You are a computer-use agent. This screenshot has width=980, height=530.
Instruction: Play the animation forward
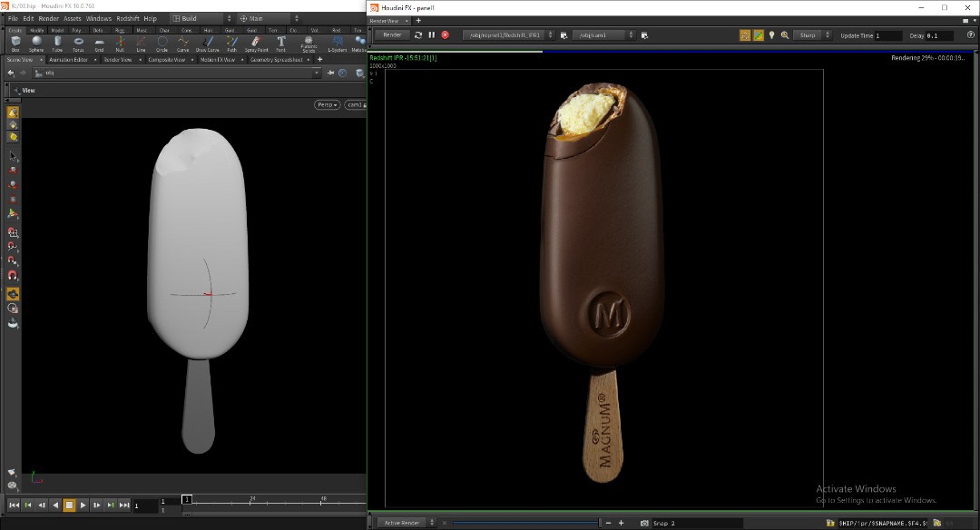83,505
